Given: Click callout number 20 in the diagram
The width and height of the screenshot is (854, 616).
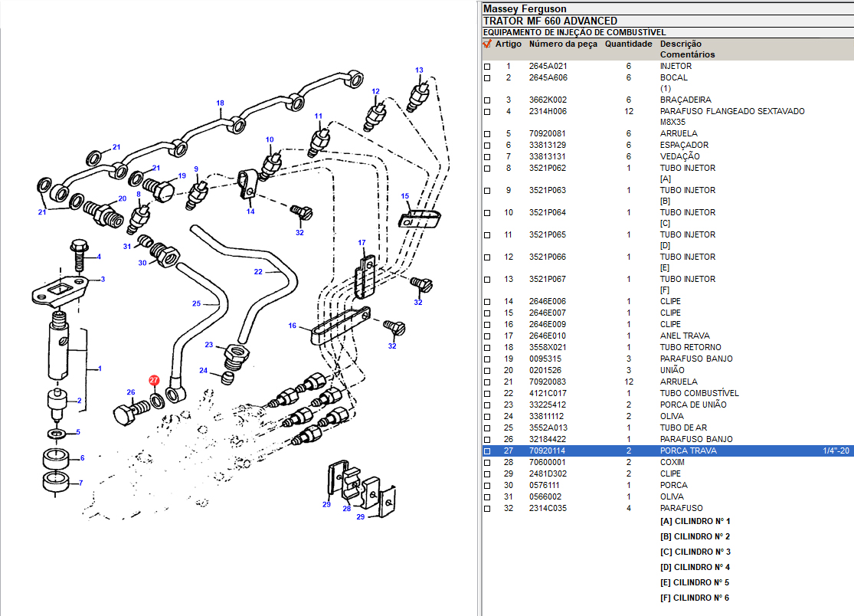Looking at the screenshot, I should (122, 198).
